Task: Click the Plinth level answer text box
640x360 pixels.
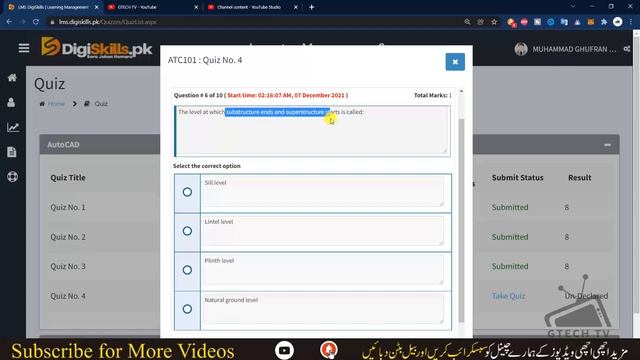Action: click(324, 269)
